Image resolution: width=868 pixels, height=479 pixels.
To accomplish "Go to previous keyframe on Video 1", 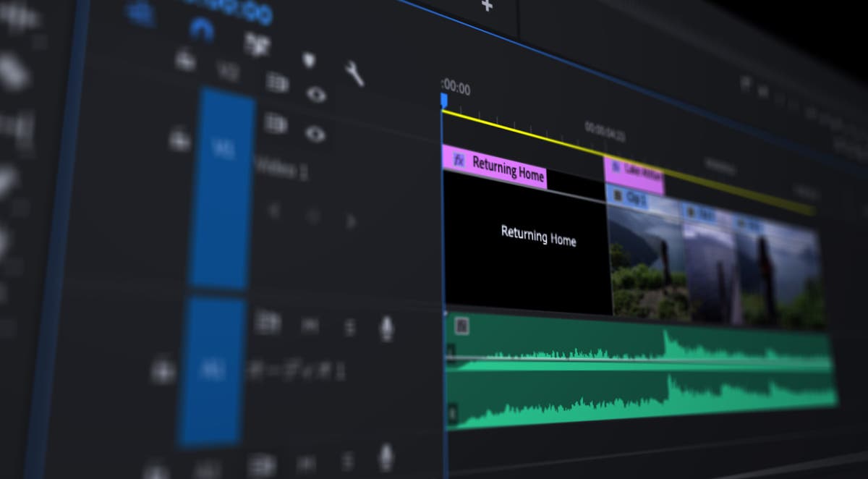I will 274,211.
